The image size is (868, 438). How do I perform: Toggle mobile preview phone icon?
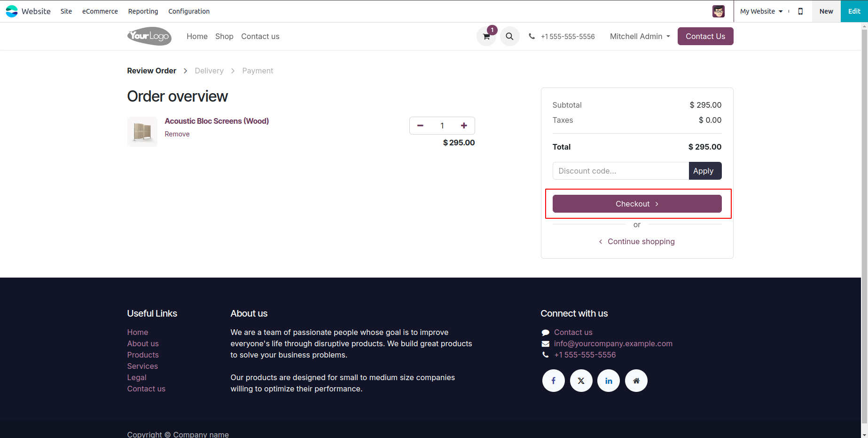point(800,11)
